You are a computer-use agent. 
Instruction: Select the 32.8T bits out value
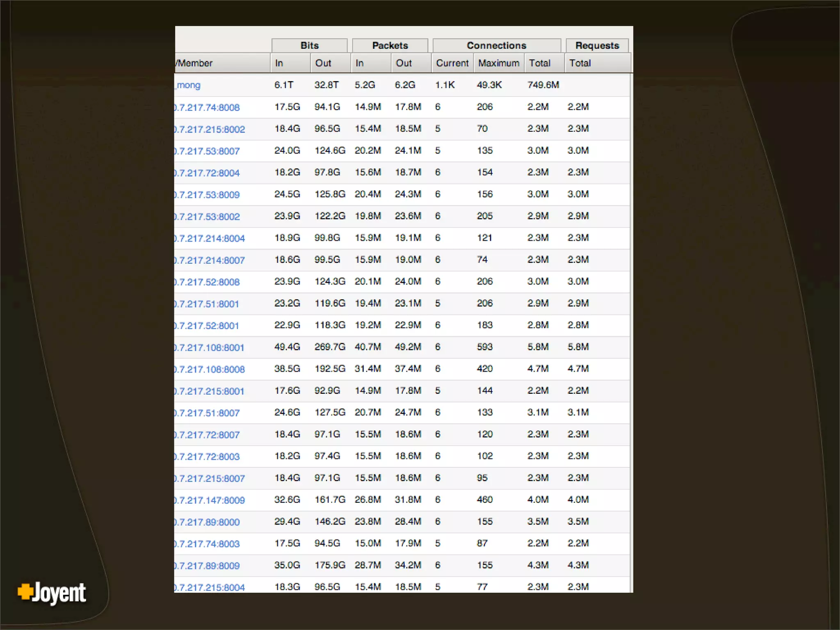coord(326,85)
